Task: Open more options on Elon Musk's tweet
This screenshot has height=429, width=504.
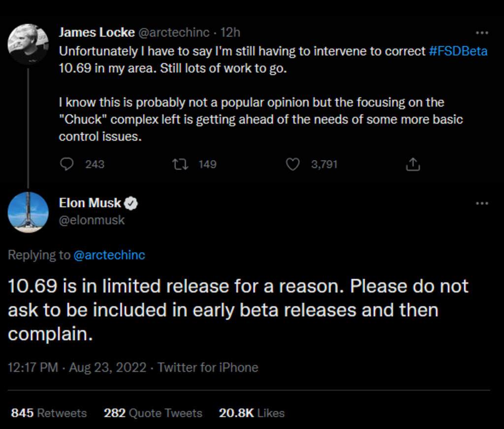Action: pyautogui.click(x=482, y=203)
